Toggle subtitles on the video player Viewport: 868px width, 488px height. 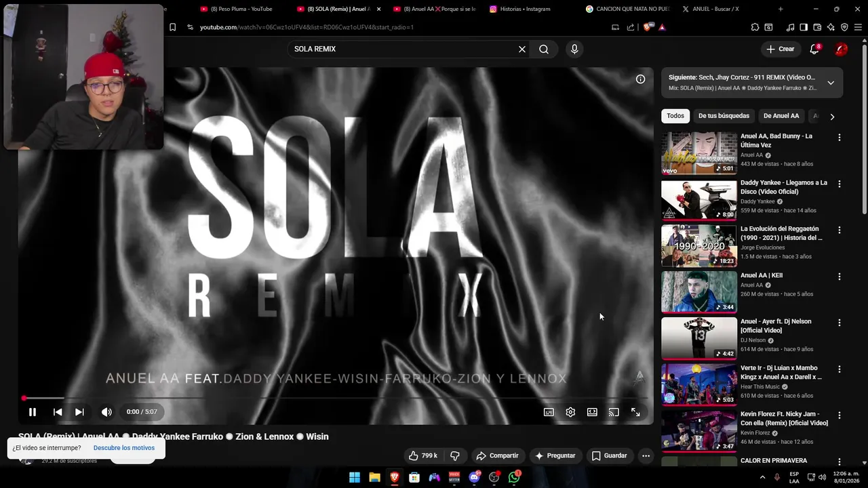(x=549, y=412)
